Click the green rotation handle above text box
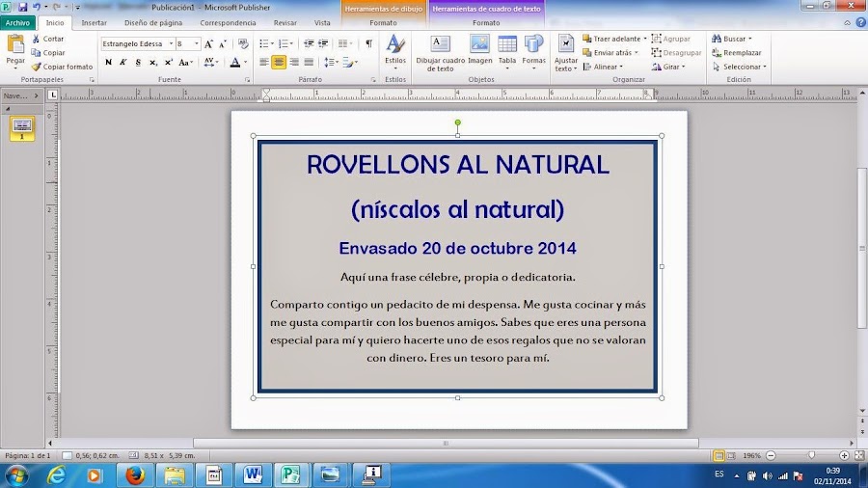Viewport: 868px width, 488px height. [x=458, y=122]
